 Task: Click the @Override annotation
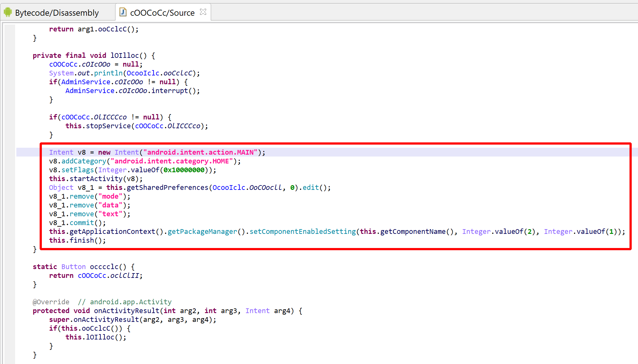(51, 302)
